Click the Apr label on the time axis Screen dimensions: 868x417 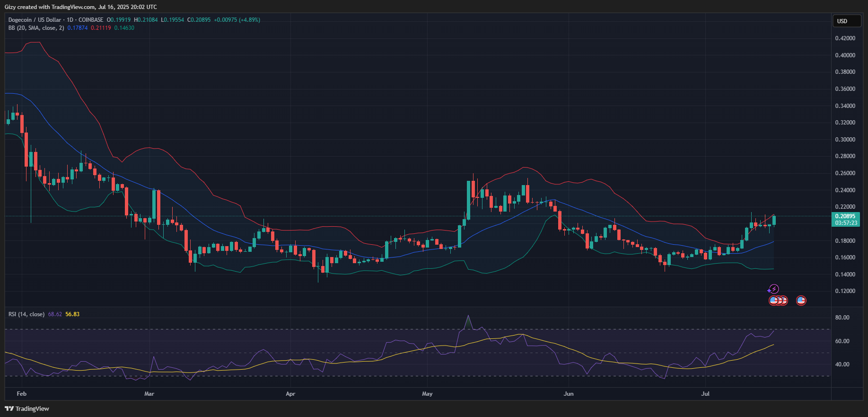(x=290, y=394)
